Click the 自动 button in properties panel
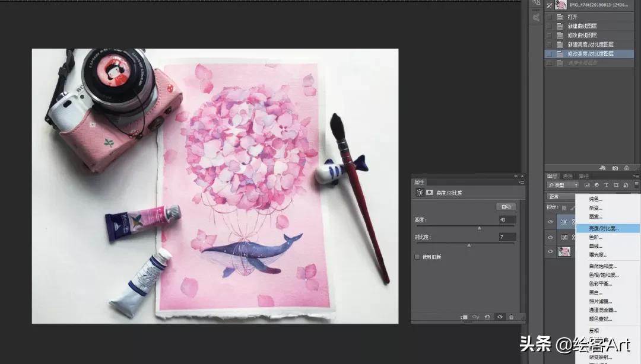This screenshot has height=364, width=641. coord(506,207)
